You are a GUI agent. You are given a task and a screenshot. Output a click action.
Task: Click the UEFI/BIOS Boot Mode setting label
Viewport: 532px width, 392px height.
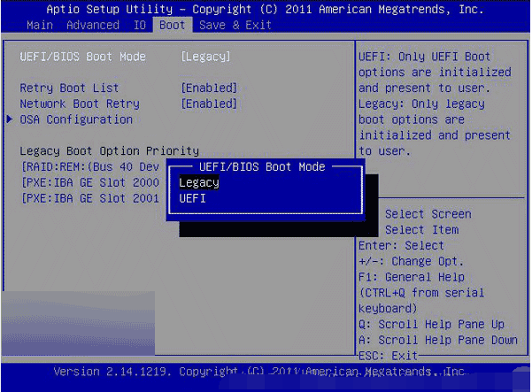coord(83,57)
